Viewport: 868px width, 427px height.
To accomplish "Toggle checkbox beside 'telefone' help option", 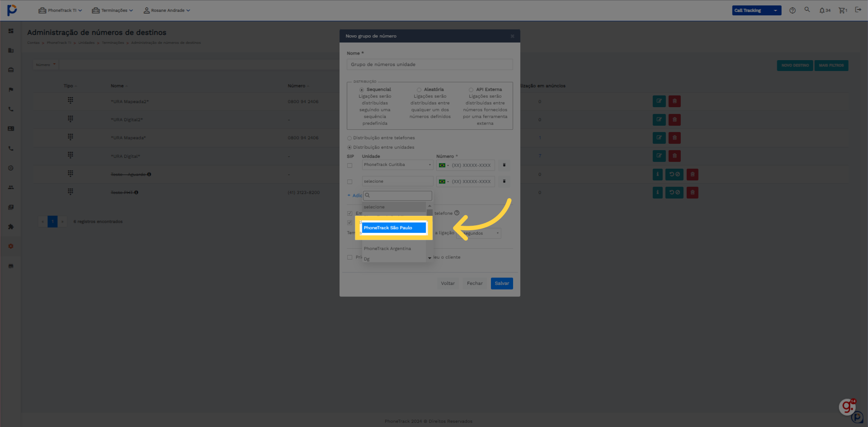I will [349, 213].
